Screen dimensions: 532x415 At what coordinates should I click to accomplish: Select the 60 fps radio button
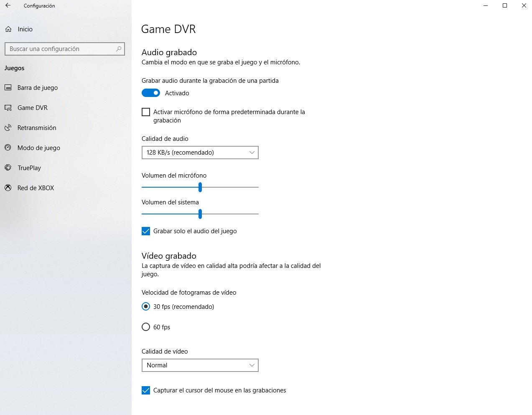pyautogui.click(x=146, y=327)
